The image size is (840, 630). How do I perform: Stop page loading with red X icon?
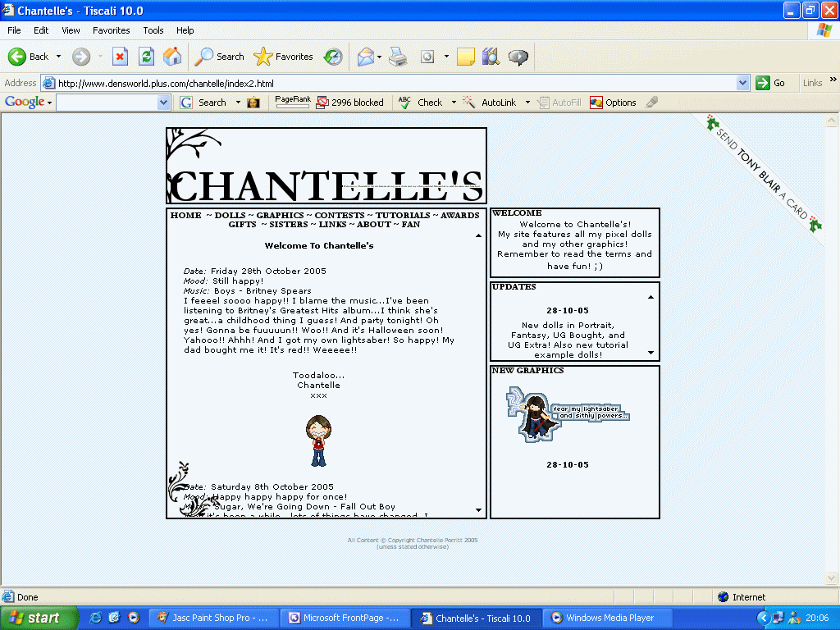tap(120, 57)
